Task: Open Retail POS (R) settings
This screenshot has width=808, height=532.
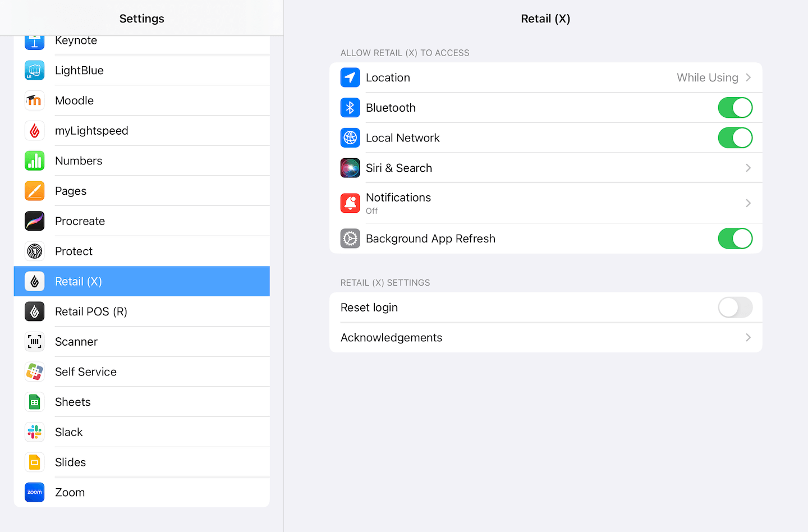Action: [x=142, y=311]
